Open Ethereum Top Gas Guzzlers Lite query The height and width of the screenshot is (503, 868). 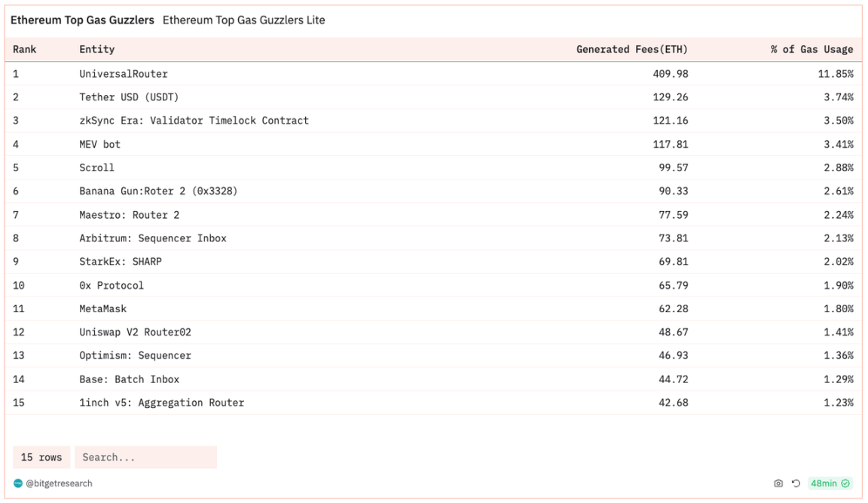pos(244,20)
